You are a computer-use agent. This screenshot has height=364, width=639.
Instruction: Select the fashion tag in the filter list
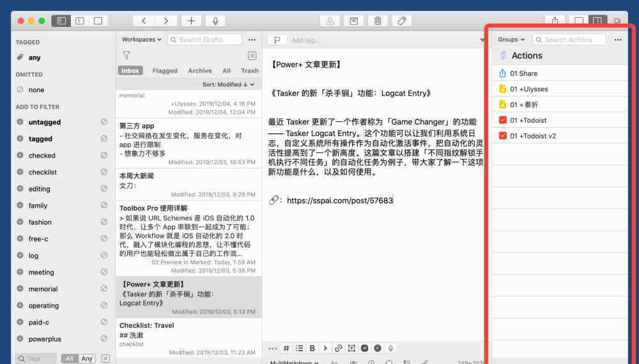(x=40, y=222)
